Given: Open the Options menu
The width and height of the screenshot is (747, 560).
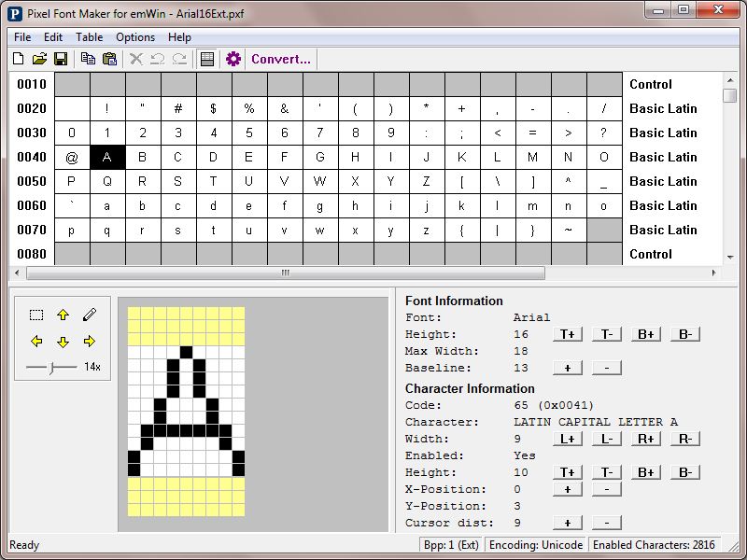Looking at the screenshot, I should [x=135, y=37].
